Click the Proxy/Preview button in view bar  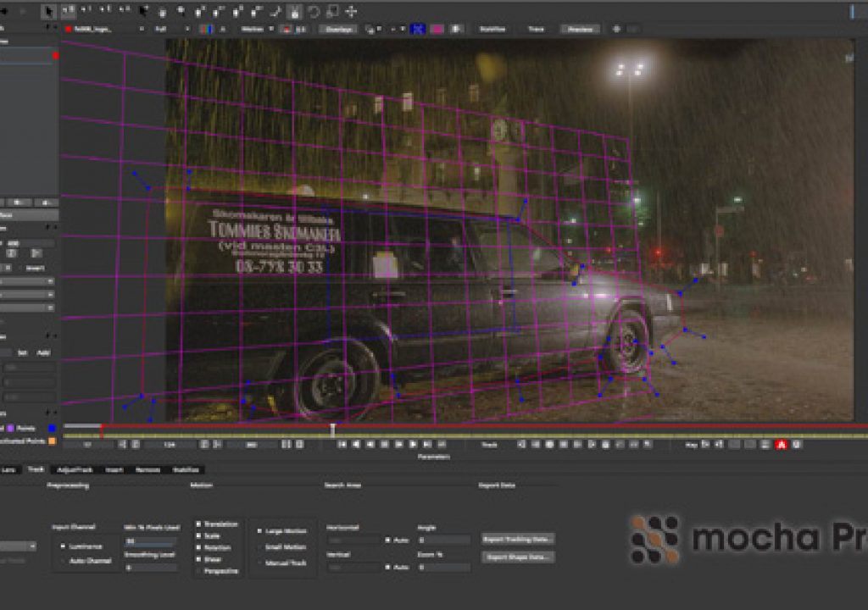[x=580, y=29]
